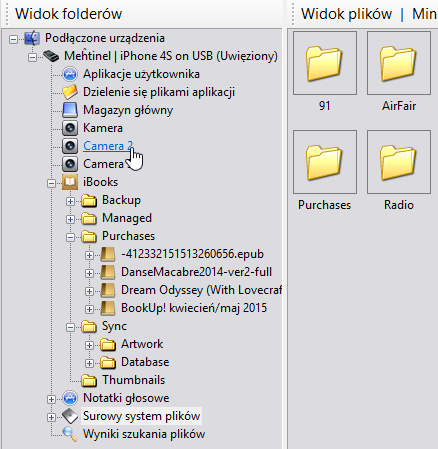
Task: Switch to Widok plików tab
Action: pos(346,14)
